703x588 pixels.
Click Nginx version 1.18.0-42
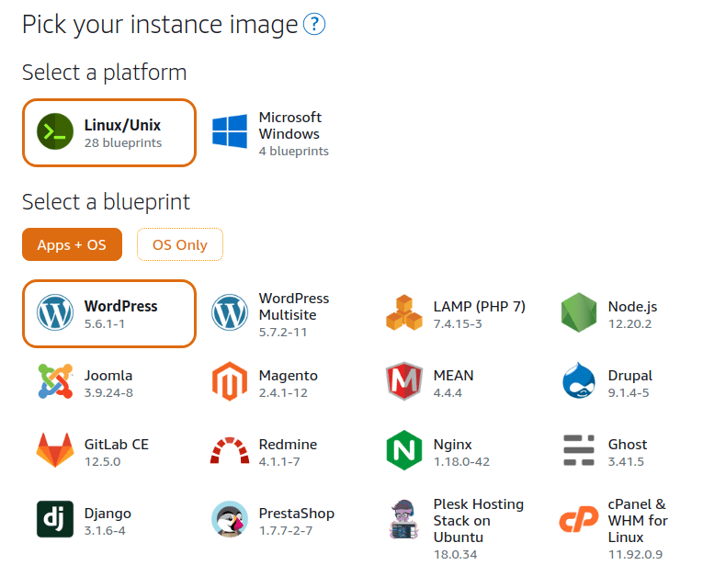coord(462,461)
